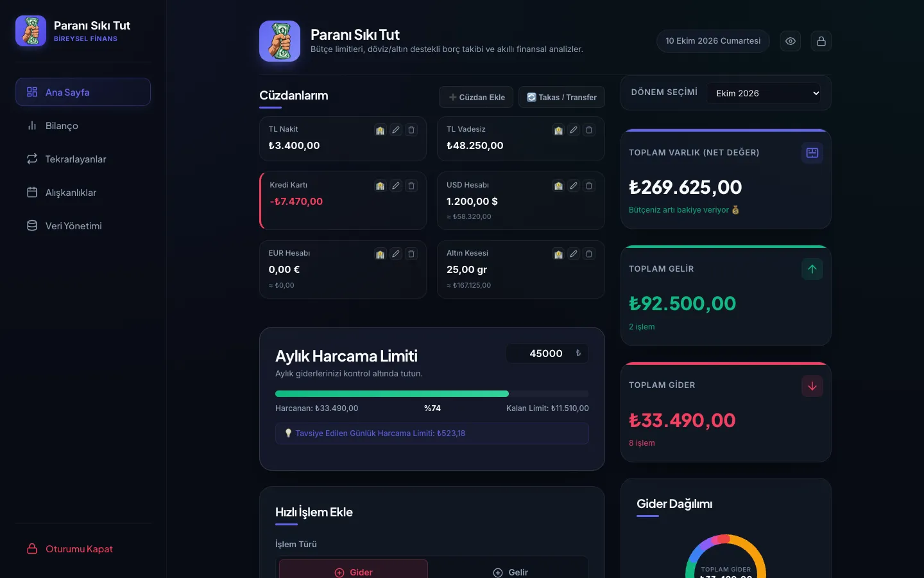The width and height of the screenshot is (924, 578).
Task: Delete the Altın Kesesi wallet
Action: (x=589, y=254)
